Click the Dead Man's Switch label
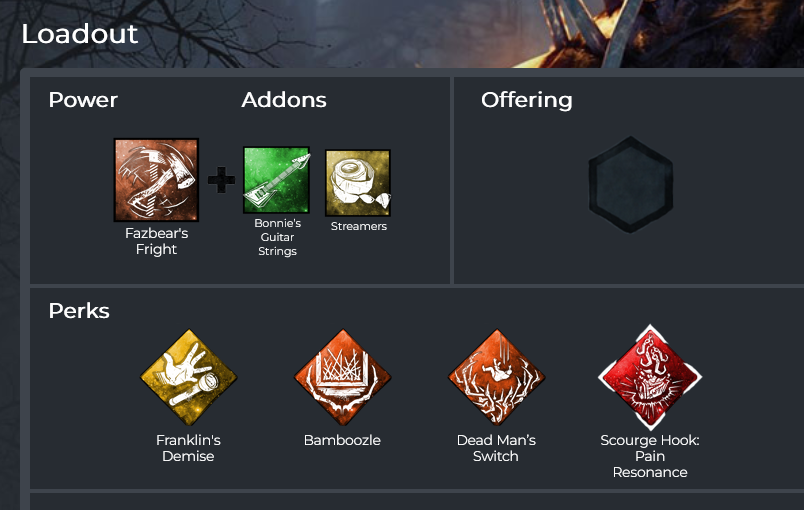The height and width of the screenshot is (510, 804). tap(496, 448)
